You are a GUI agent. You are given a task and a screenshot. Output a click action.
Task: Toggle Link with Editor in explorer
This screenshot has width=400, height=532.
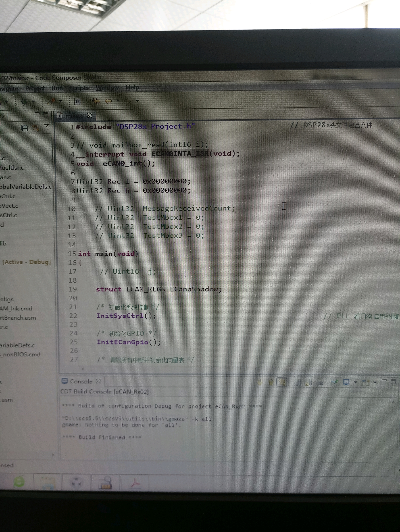[36, 128]
